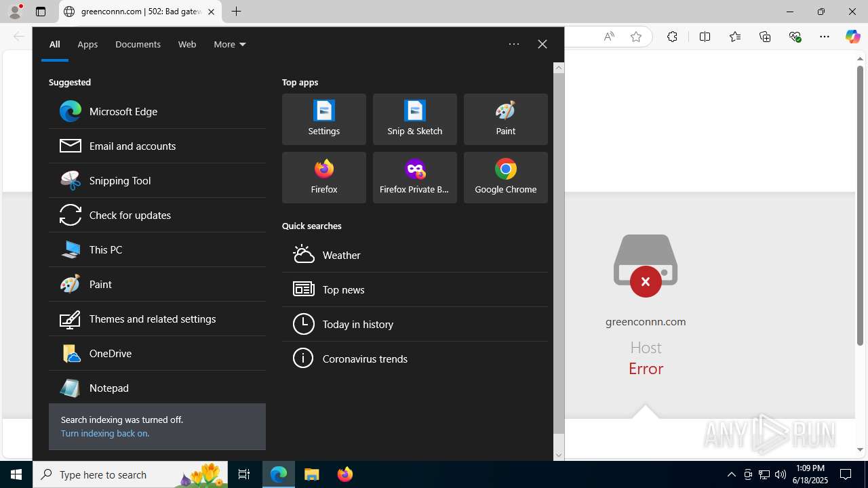Image resolution: width=868 pixels, height=488 pixels.
Task: Select Check for updates suggestion
Action: tap(157, 215)
